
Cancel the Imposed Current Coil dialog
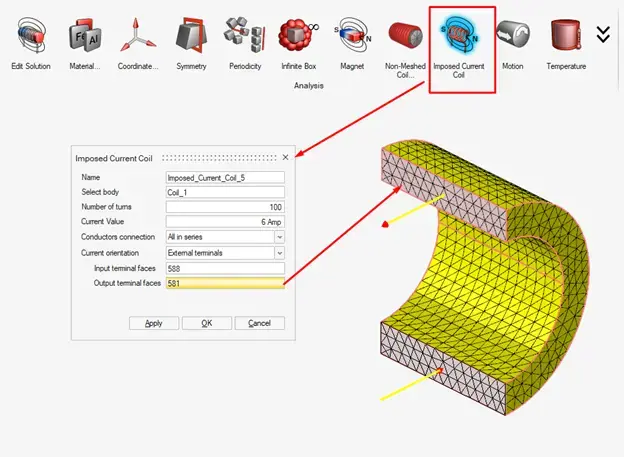(x=259, y=323)
